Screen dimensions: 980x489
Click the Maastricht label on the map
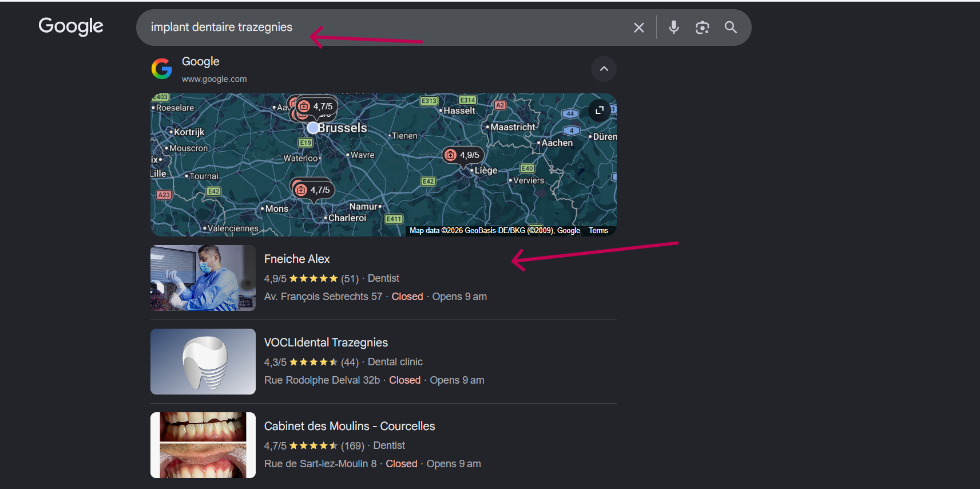513,127
